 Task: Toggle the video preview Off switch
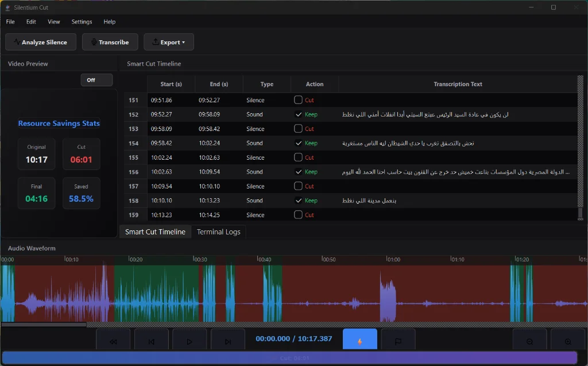click(x=96, y=80)
